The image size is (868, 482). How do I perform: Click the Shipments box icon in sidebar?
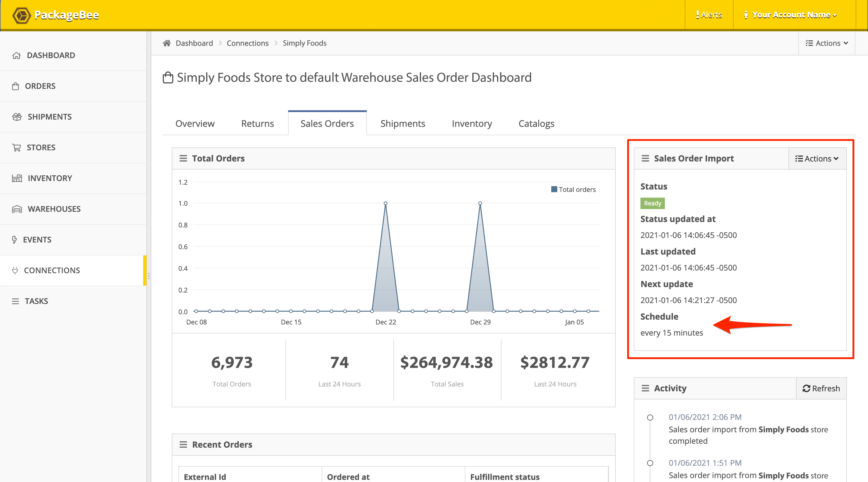[17, 117]
